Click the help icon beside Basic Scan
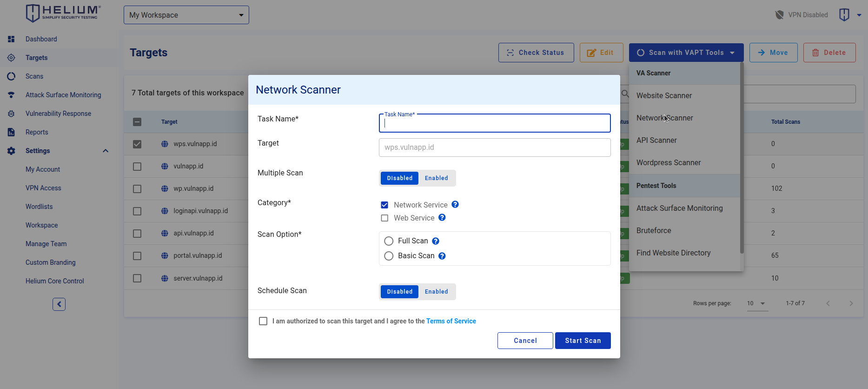 [x=442, y=256]
